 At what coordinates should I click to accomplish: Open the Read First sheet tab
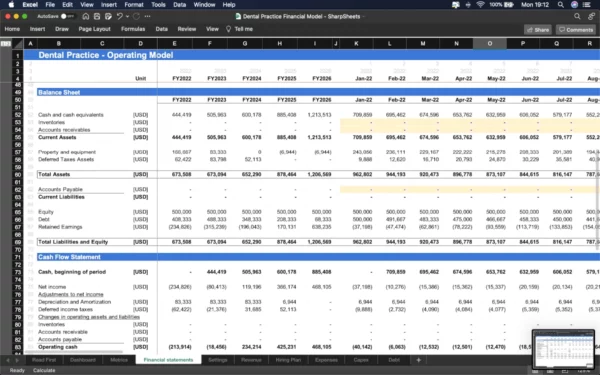point(44,360)
